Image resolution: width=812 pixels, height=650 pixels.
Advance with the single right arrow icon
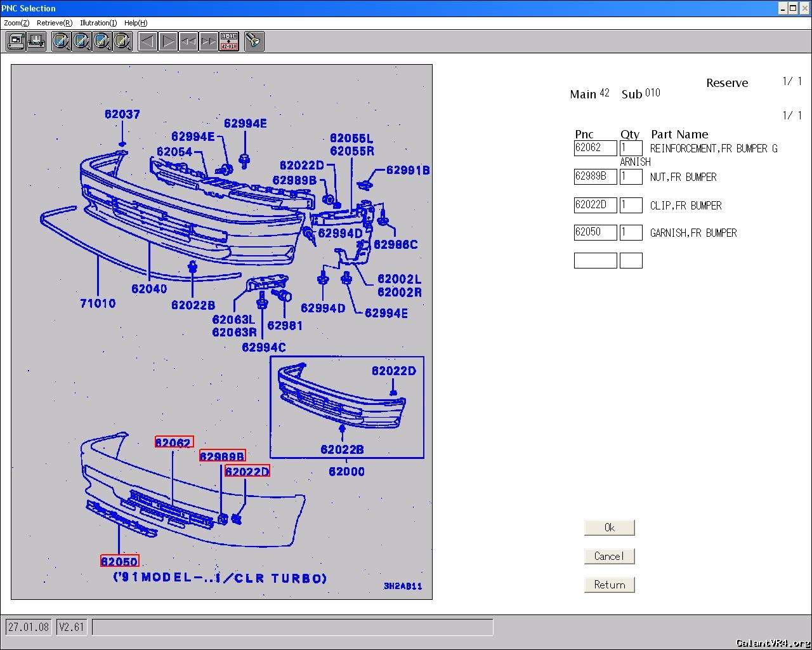pos(168,42)
